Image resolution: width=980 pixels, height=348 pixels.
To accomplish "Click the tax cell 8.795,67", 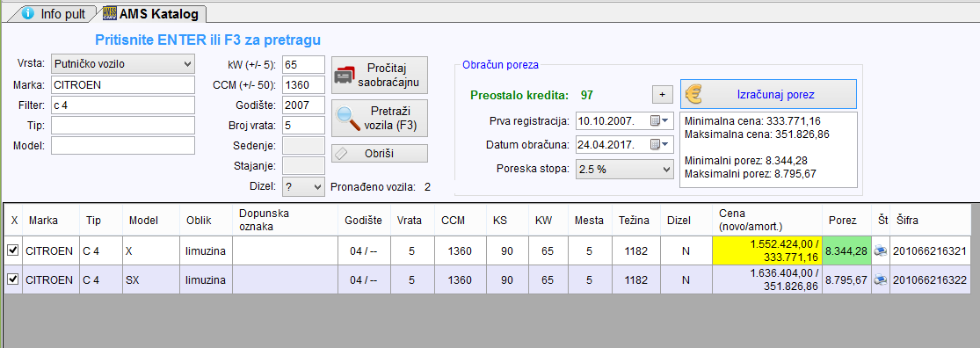I will pos(846,280).
